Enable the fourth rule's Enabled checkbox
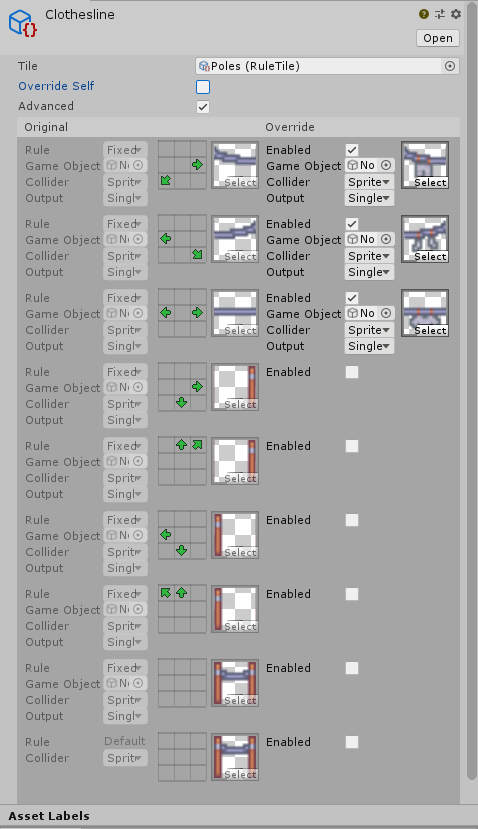 coord(352,372)
